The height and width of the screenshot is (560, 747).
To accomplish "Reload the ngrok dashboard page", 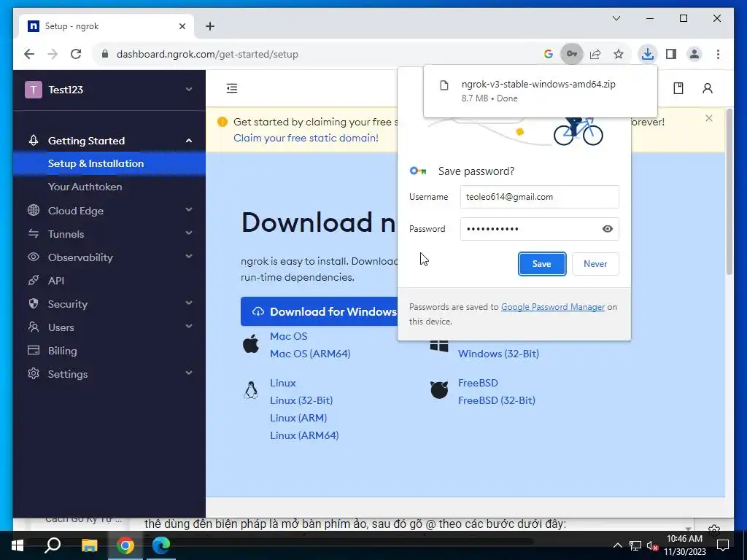I will (76, 54).
